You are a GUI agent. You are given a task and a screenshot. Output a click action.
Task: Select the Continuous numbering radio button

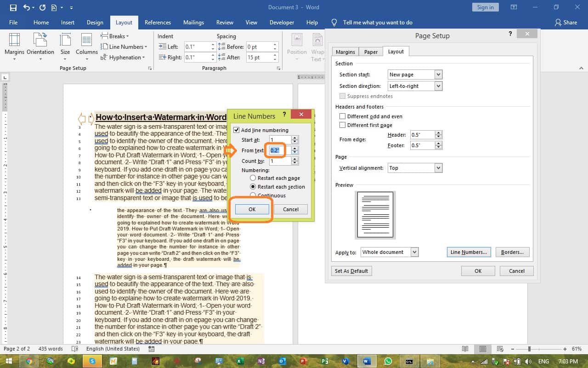253,195
